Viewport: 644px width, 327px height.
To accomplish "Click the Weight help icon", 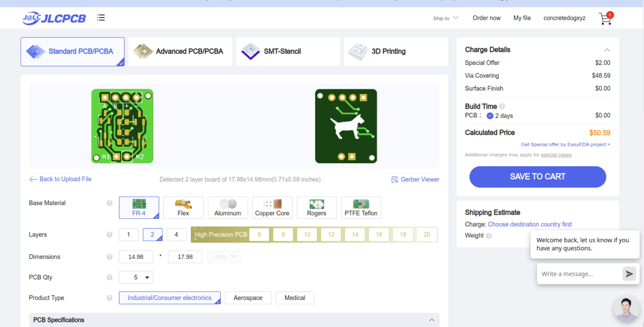I will pyautogui.click(x=489, y=236).
